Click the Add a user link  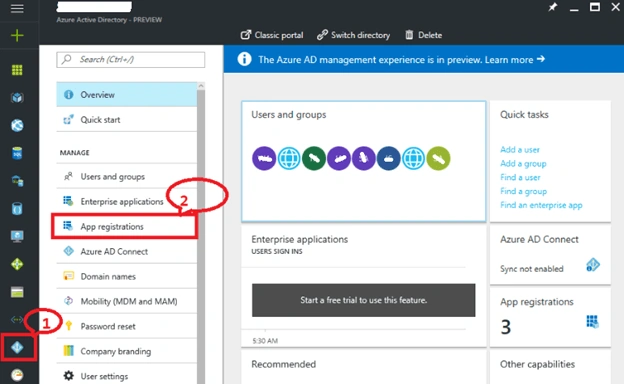[520, 150]
